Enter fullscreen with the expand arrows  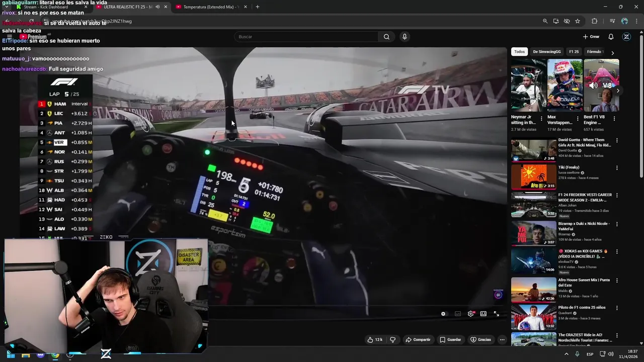(497, 314)
